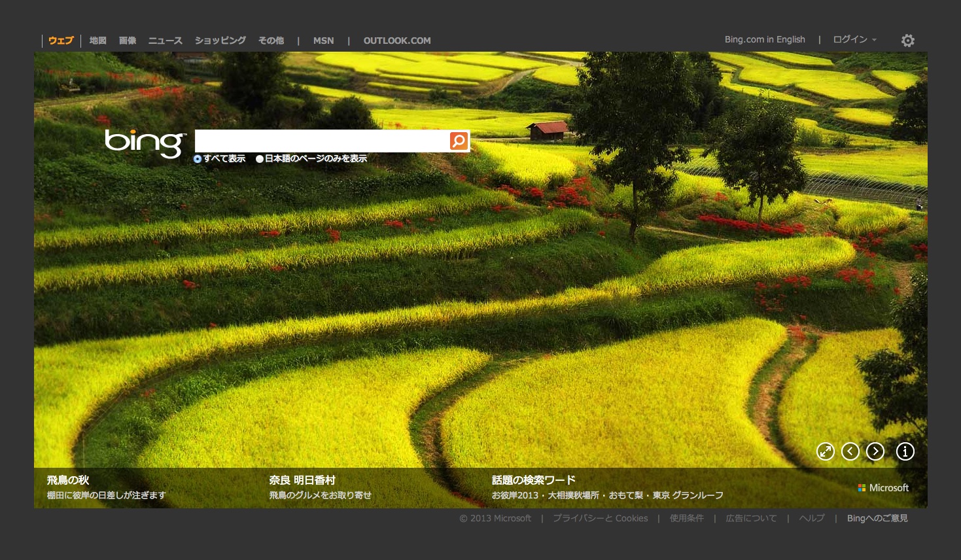
Task: Open the その他 menu
Action: pos(271,41)
